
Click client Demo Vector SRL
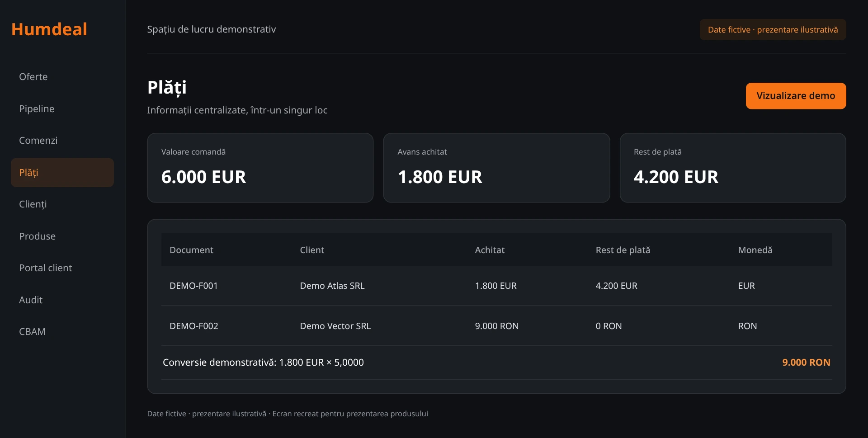click(335, 326)
